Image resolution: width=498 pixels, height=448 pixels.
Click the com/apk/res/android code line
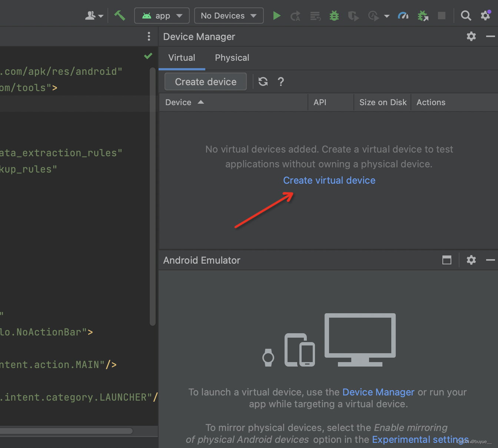pyautogui.click(x=61, y=71)
